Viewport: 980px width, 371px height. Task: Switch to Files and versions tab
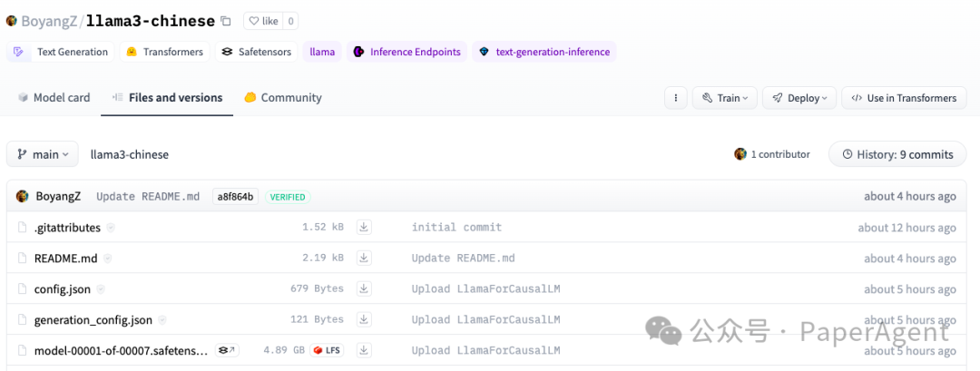pos(167,97)
